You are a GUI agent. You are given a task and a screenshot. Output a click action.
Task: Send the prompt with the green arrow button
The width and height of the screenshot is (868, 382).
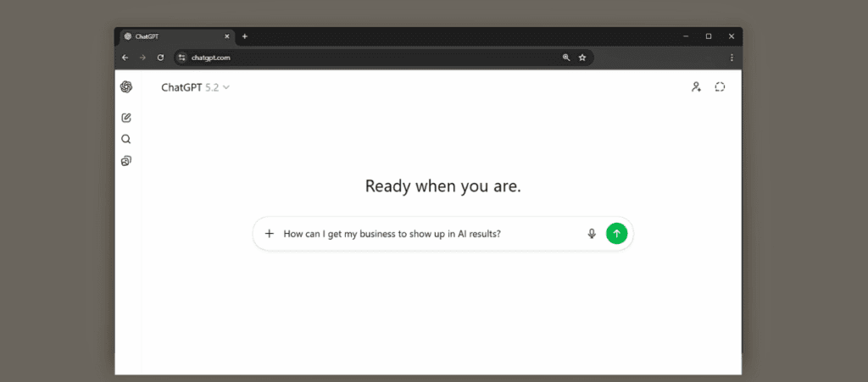click(617, 233)
